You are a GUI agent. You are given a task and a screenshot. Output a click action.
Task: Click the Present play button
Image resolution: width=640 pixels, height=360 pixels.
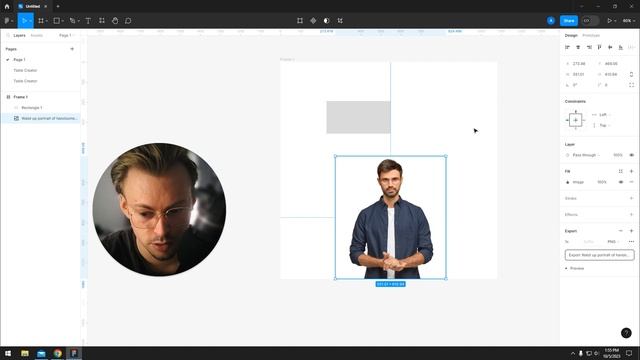(609, 20)
